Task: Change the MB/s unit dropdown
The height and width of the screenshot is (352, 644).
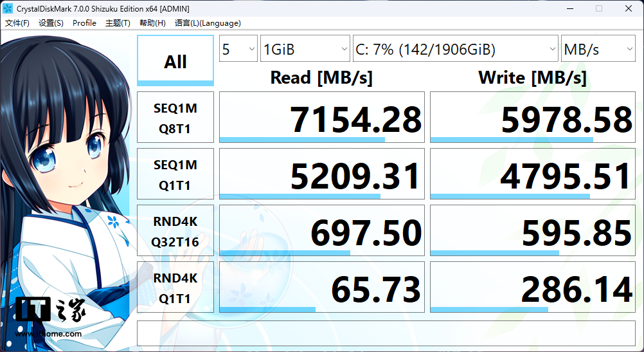Action: (598, 50)
